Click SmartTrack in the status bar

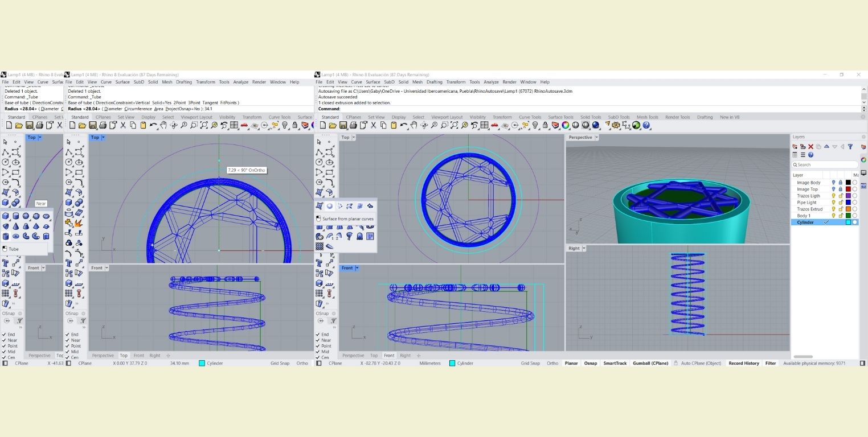615,363
